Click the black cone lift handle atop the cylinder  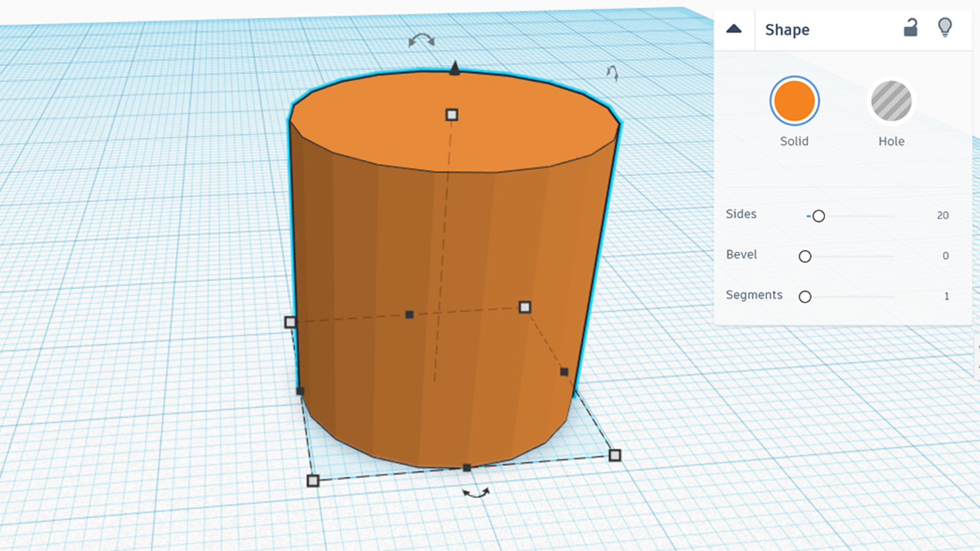454,67
